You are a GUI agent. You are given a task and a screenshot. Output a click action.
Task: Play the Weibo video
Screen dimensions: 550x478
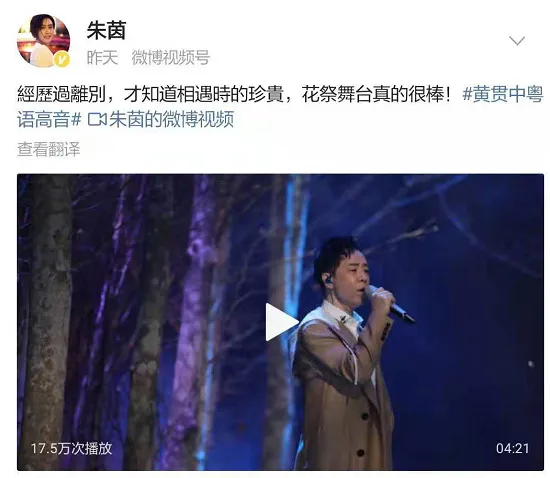click(x=281, y=322)
